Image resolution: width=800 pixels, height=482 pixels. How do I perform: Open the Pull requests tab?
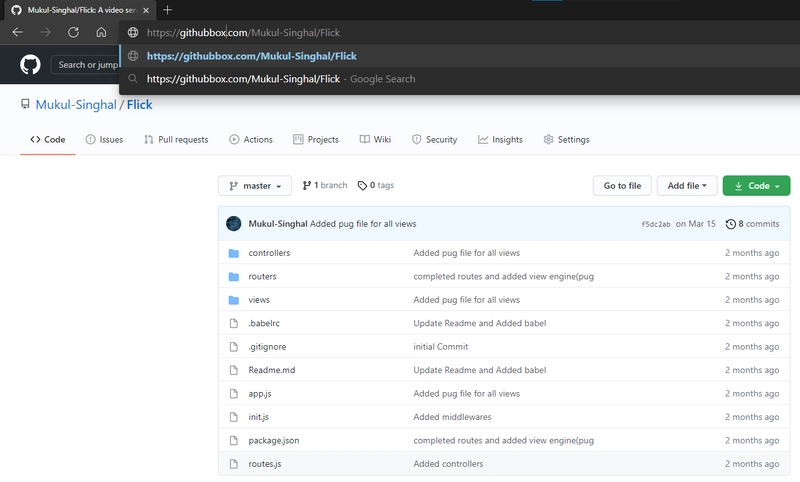click(176, 139)
